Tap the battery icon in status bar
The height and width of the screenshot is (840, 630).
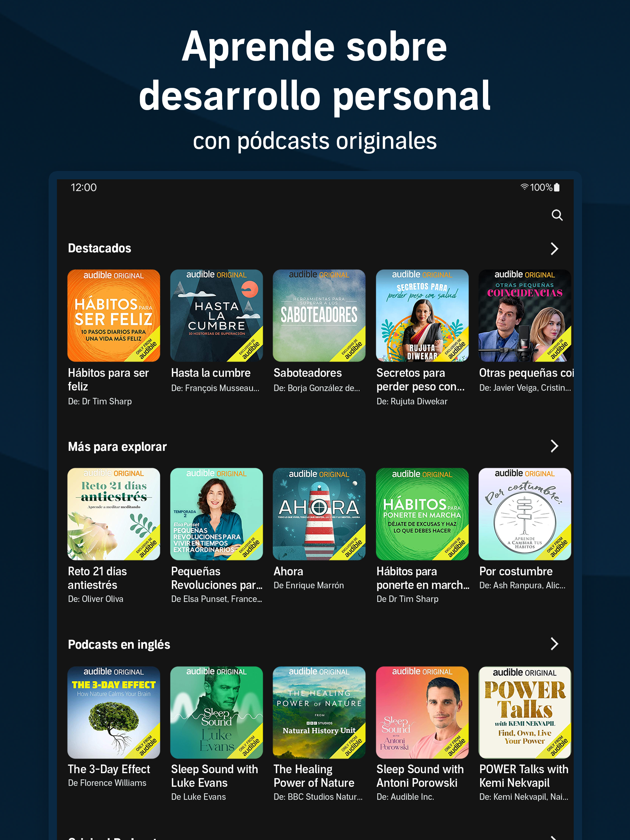pos(557,187)
